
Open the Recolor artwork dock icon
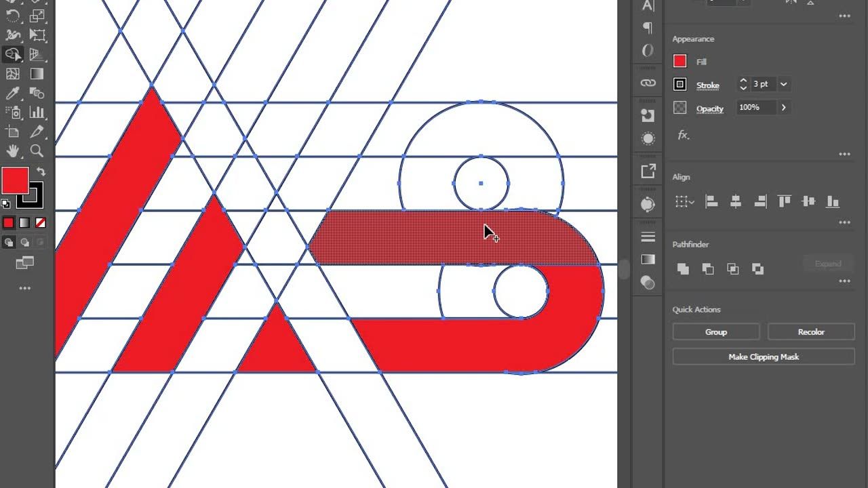648,204
